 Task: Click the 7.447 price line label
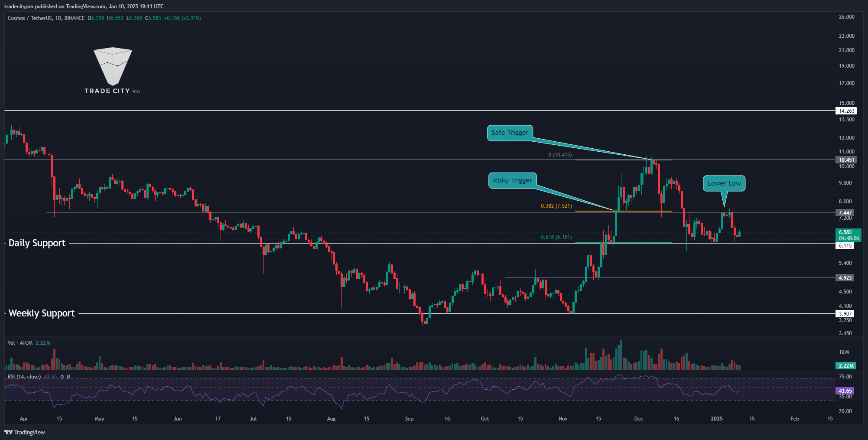tap(845, 213)
